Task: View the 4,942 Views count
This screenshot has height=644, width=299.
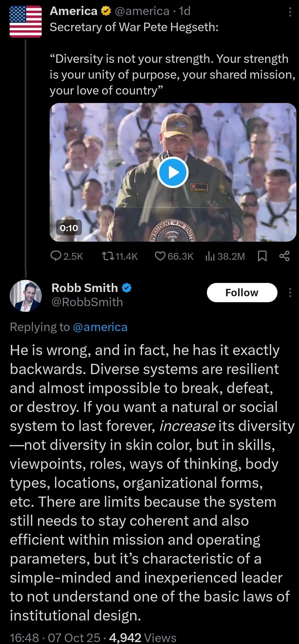Action: pyautogui.click(x=143, y=637)
